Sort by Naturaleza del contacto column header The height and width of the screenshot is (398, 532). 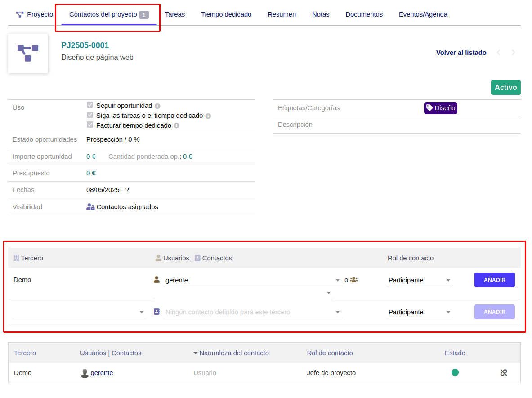point(231,353)
